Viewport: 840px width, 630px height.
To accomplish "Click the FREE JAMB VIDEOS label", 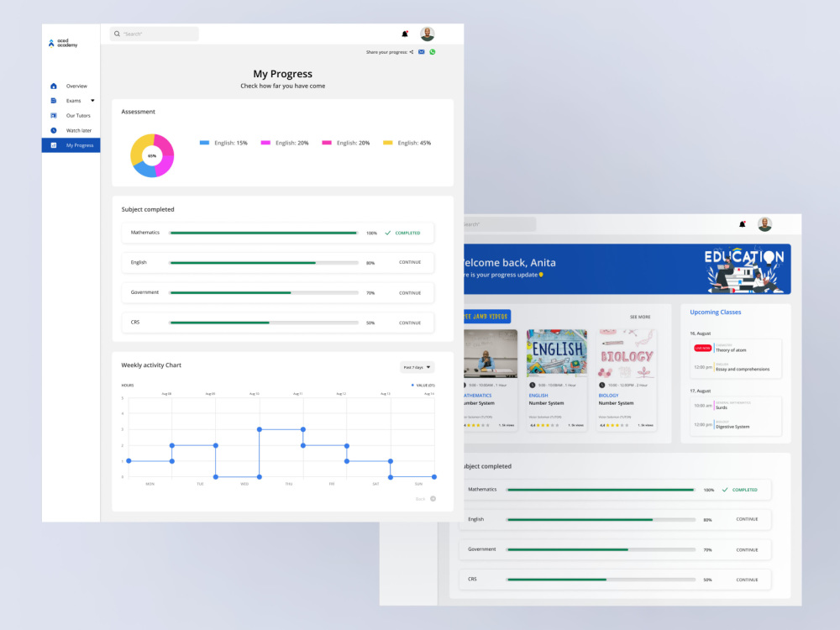I will 487,316.
